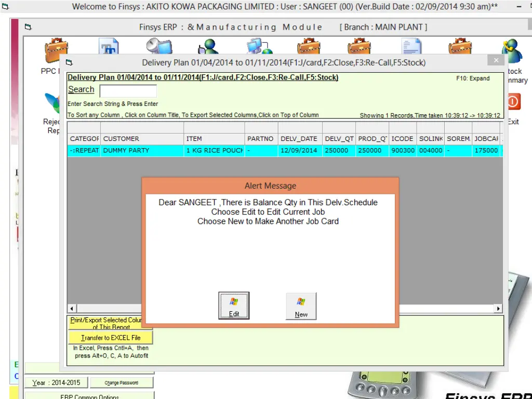
Task: Open the key and monitor icon
Action: coord(159,46)
